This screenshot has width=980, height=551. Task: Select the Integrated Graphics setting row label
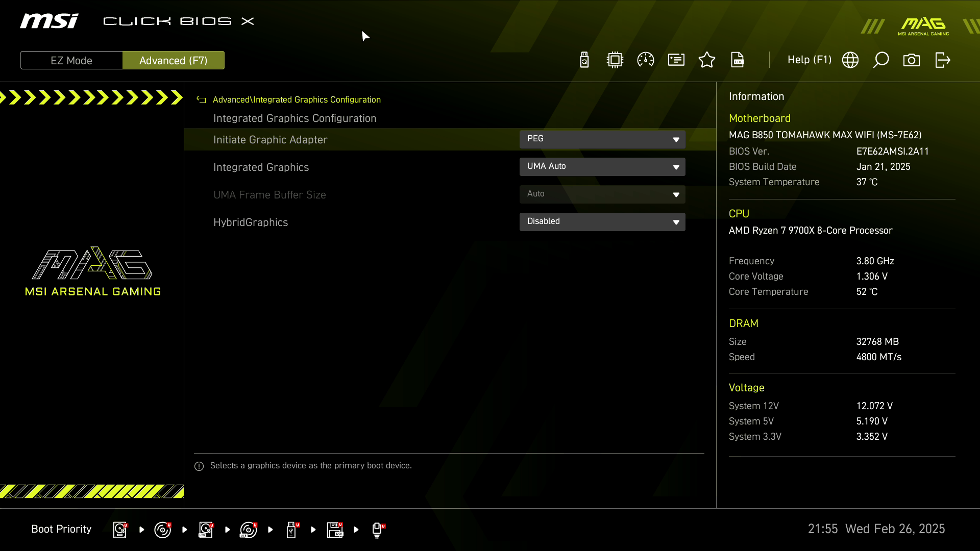tap(261, 167)
